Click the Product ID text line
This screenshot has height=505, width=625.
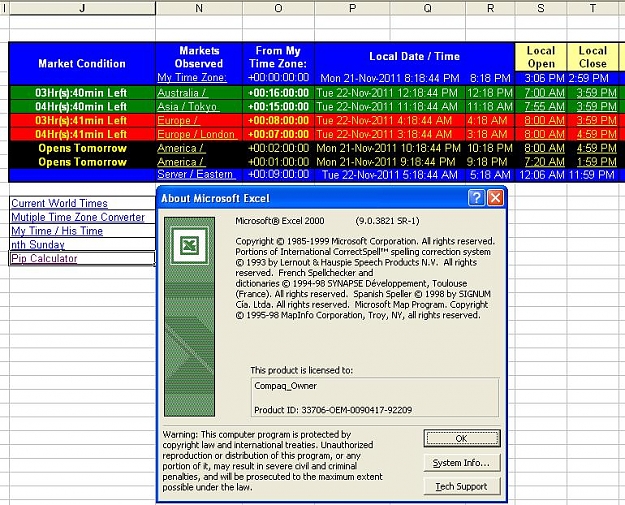pos(333,410)
